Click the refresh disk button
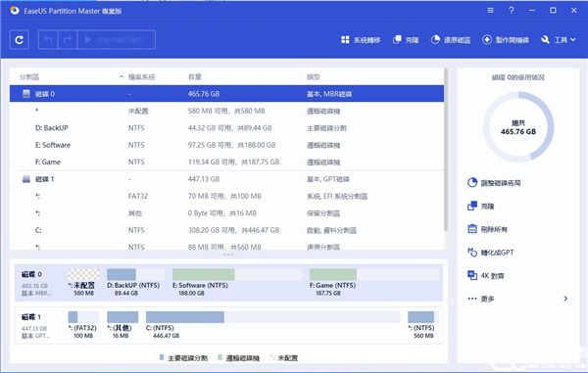The height and width of the screenshot is (373, 588). click(x=20, y=40)
